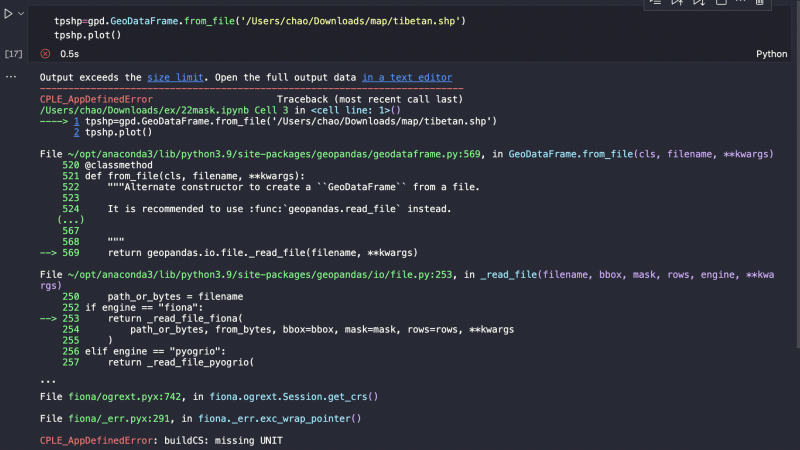Place cursor on the tpshp.plot() code line
The width and height of the screenshot is (800, 450).
(x=87, y=35)
